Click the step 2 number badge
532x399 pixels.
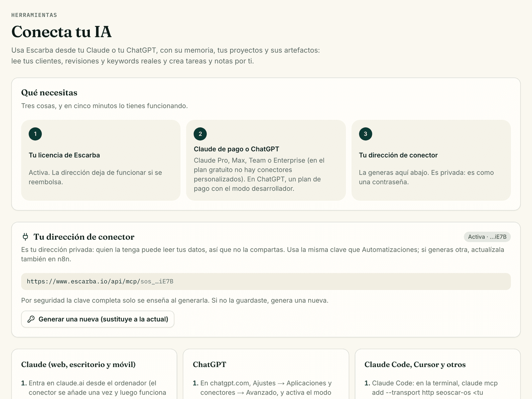[200, 134]
